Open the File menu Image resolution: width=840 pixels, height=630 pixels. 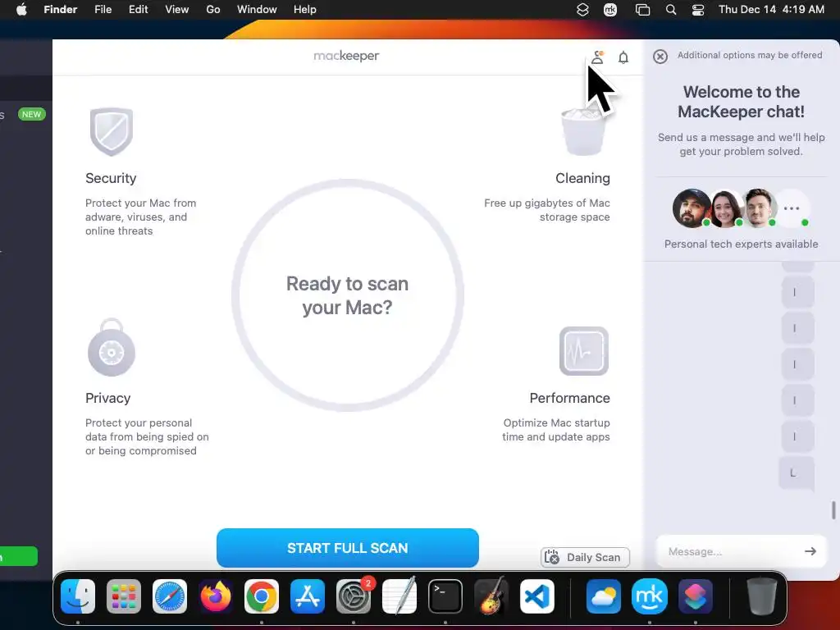[103, 10]
